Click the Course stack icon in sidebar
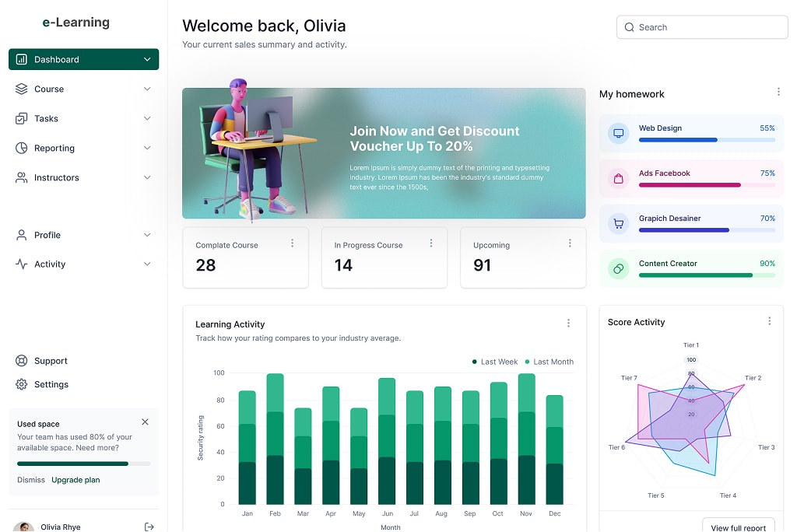This screenshot has width=797, height=532. 21,89
